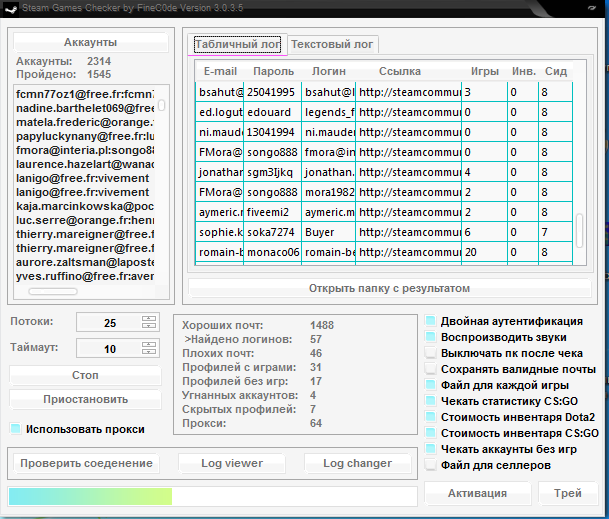Click login cell Buyer
Image resolution: width=609 pixels, height=519 pixels.
pos(329,232)
